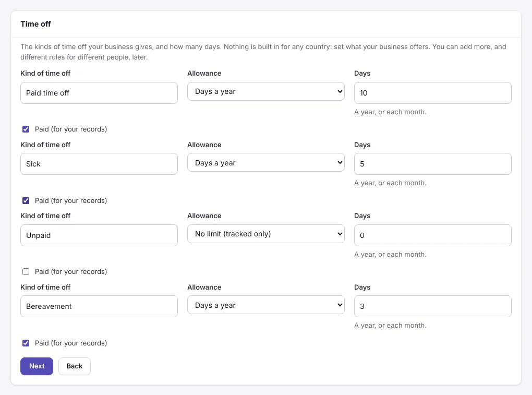Click the Next button
Viewport: 532px width, 395px height.
[x=37, y=366]
